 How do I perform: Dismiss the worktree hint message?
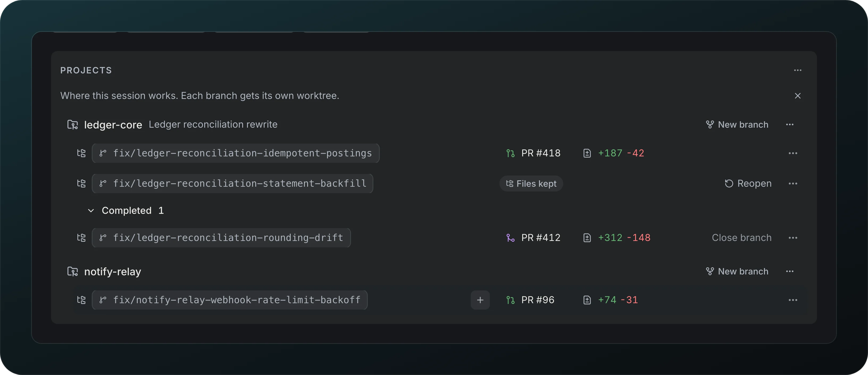[x=798, y=96]
